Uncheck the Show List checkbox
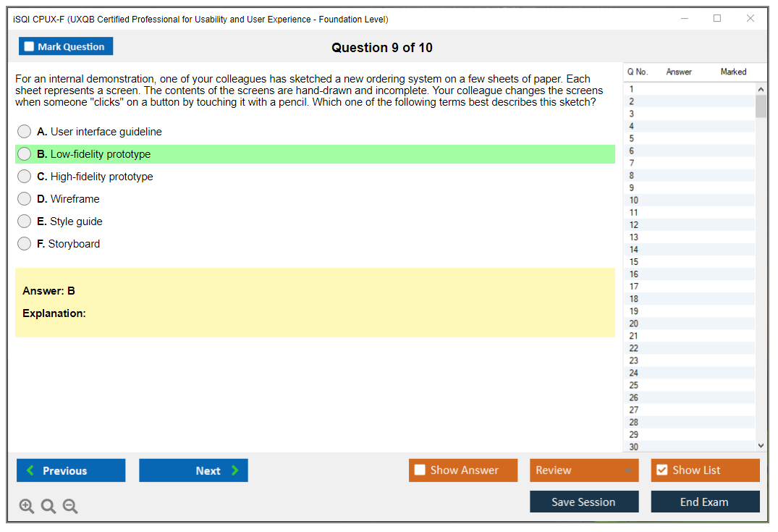Screen dimensions: 778x532 (x=661, y=470)
